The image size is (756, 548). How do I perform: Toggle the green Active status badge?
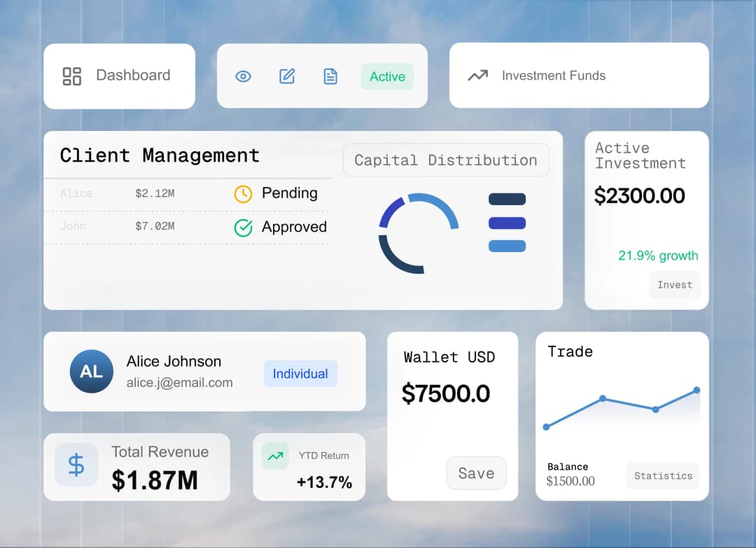(387, 76)
